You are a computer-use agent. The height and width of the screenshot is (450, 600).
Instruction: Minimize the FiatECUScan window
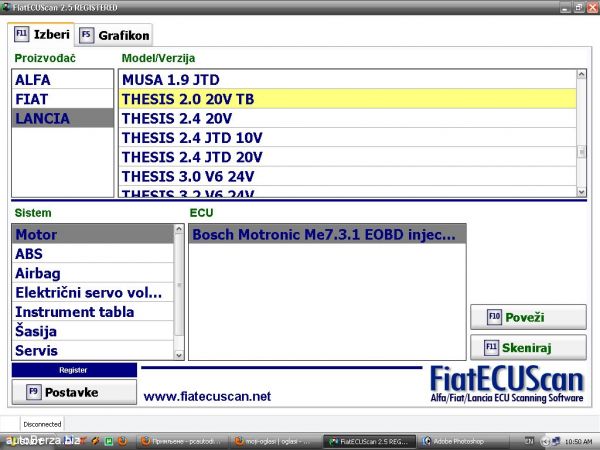tap(565, 7)
